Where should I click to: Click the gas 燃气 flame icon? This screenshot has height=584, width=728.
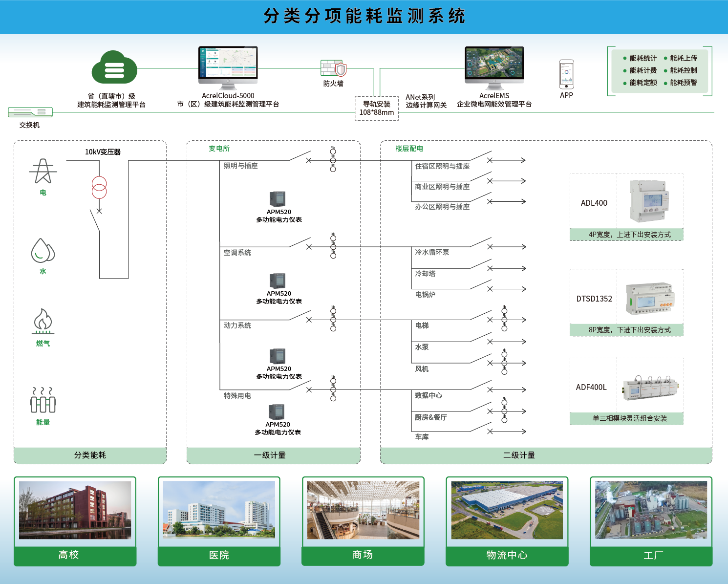[43, 321]
